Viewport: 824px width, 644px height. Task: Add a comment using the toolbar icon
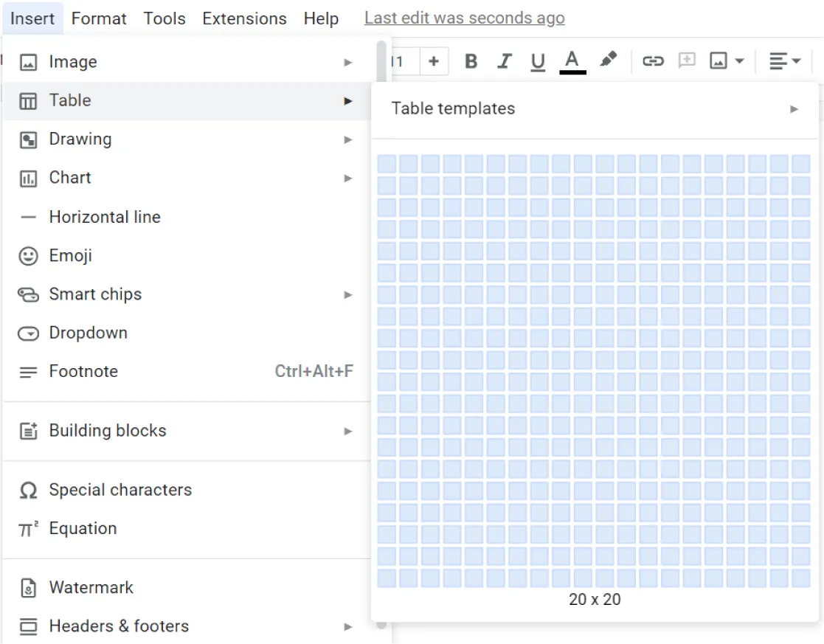tap(687, 61)
